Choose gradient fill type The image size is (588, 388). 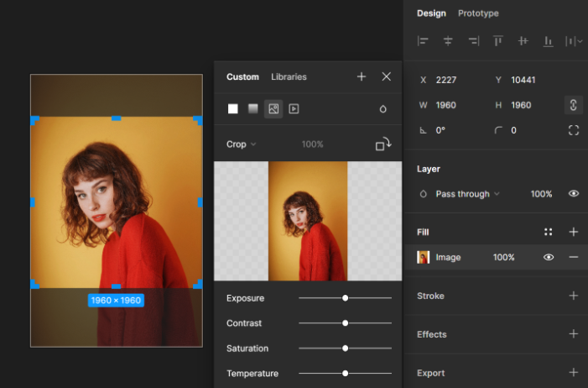[253, 109]
